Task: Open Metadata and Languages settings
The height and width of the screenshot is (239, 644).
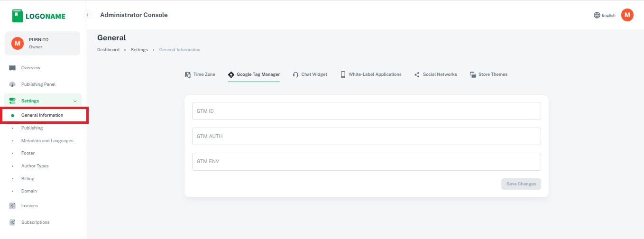Action: [47, 141]
